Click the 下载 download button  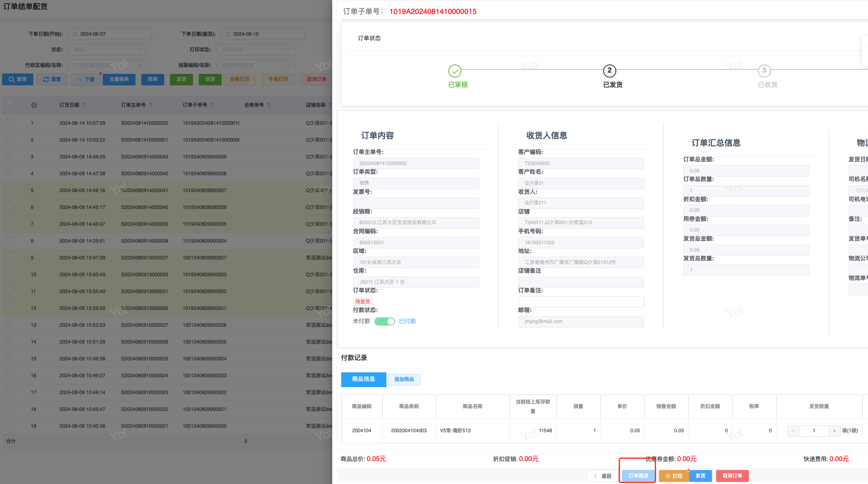[86, 79]
